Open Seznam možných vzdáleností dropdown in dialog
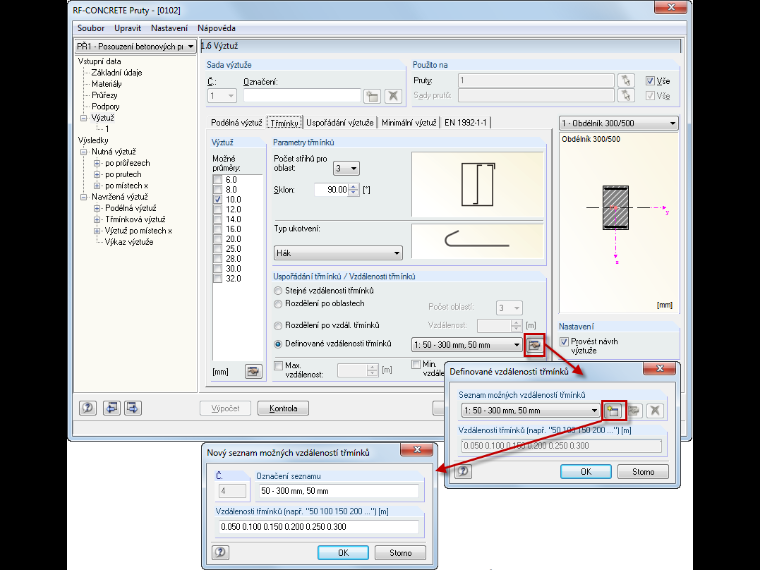Screen dimensions: 760x570 (x=530, y=411)
